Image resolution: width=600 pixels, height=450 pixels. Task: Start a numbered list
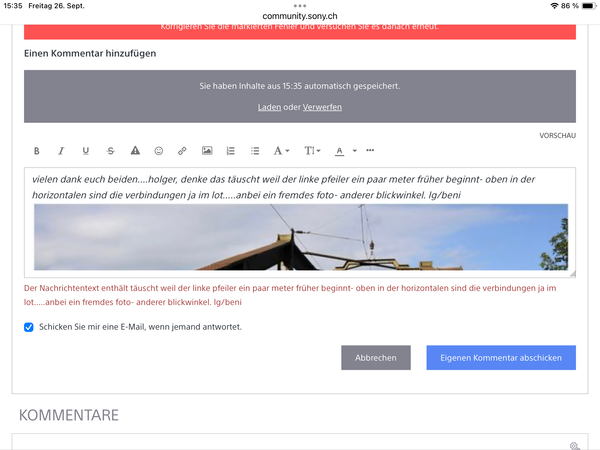click(x=231, y=151)
